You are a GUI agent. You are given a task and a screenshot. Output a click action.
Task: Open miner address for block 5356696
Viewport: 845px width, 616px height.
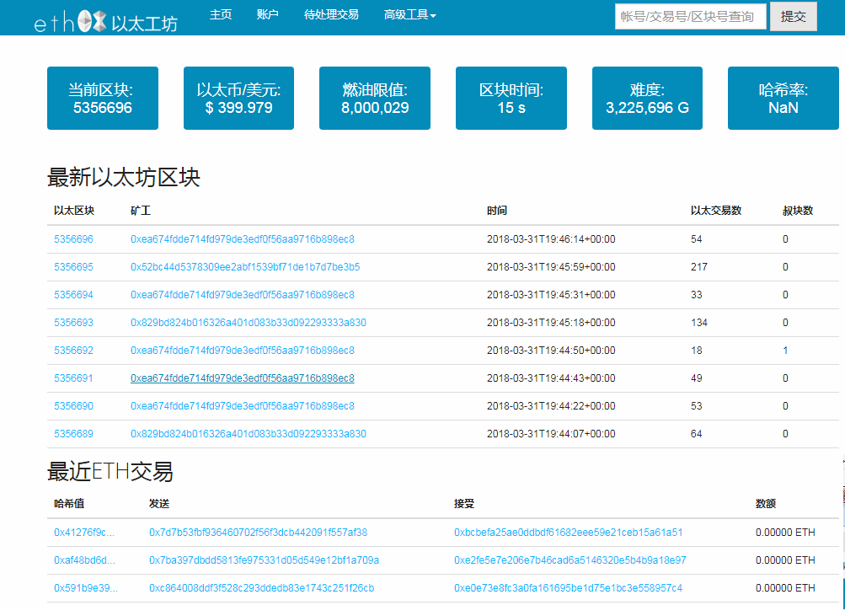pos(243,239)
